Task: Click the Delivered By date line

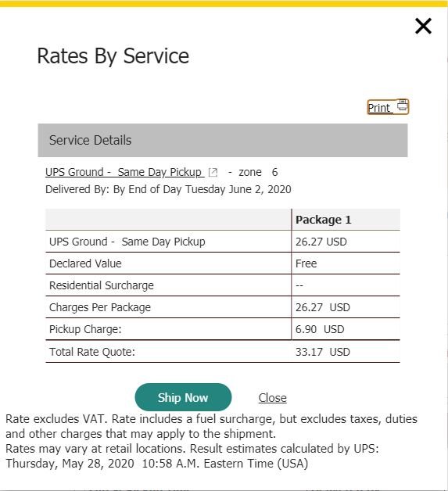Action: [x=168, y=189]
